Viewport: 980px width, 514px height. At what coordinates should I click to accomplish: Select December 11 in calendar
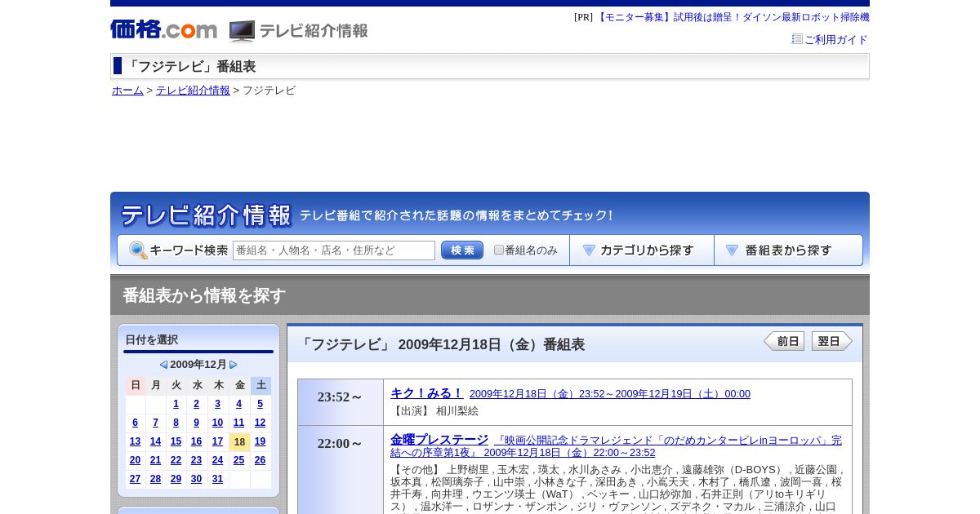(x=238, y=423)
